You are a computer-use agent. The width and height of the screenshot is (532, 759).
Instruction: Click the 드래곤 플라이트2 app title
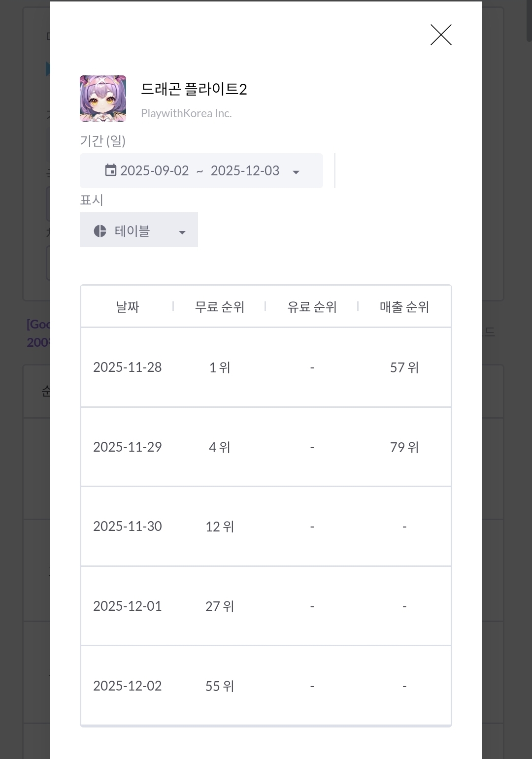(x=194, y=89)
